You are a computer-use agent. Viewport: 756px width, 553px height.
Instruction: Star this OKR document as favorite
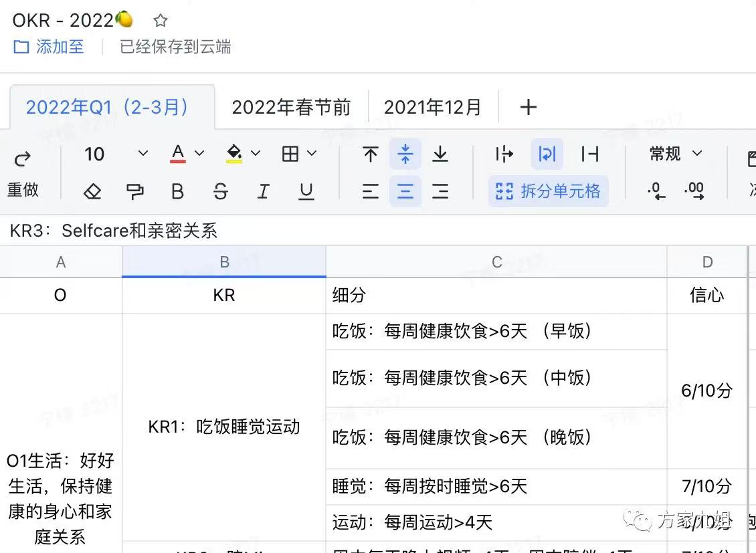(x=161, y=21)
